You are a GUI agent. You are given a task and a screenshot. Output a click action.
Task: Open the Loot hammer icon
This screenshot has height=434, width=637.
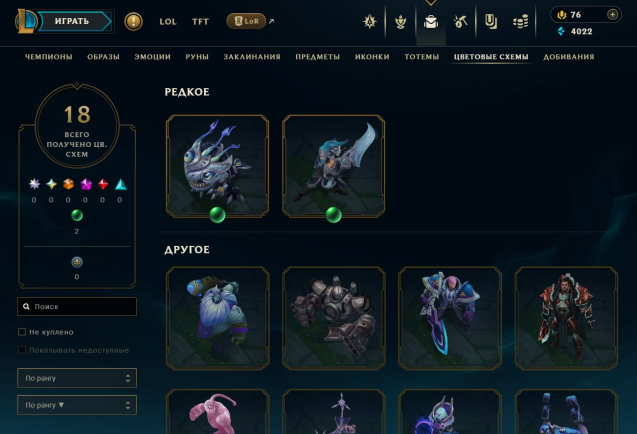460,22
